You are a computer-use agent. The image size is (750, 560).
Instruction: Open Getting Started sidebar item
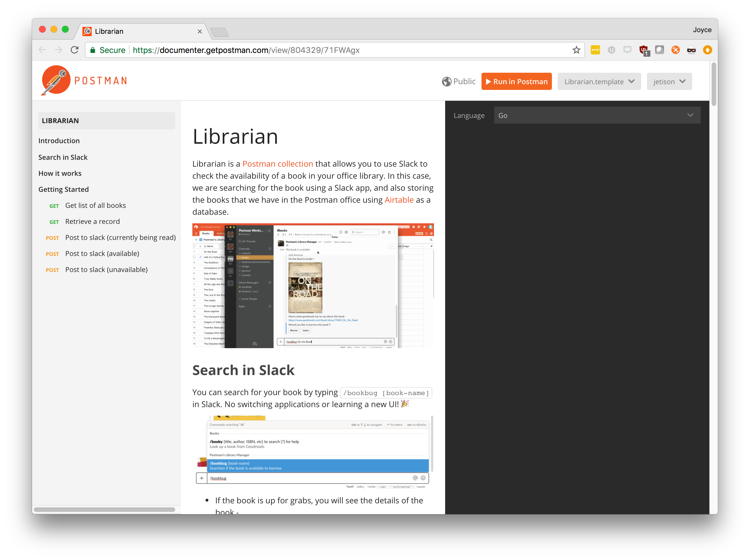pos(63,189)
